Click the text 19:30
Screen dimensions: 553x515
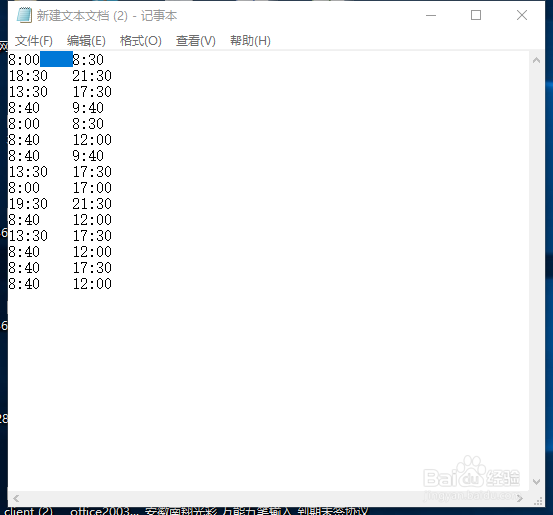pos(28,204)
